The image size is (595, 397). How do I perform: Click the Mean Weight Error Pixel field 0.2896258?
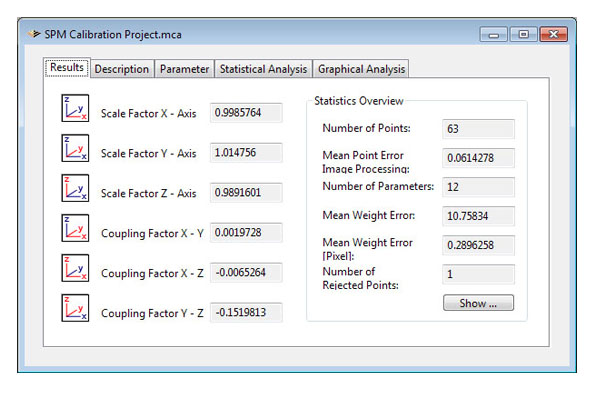point(479,245)
